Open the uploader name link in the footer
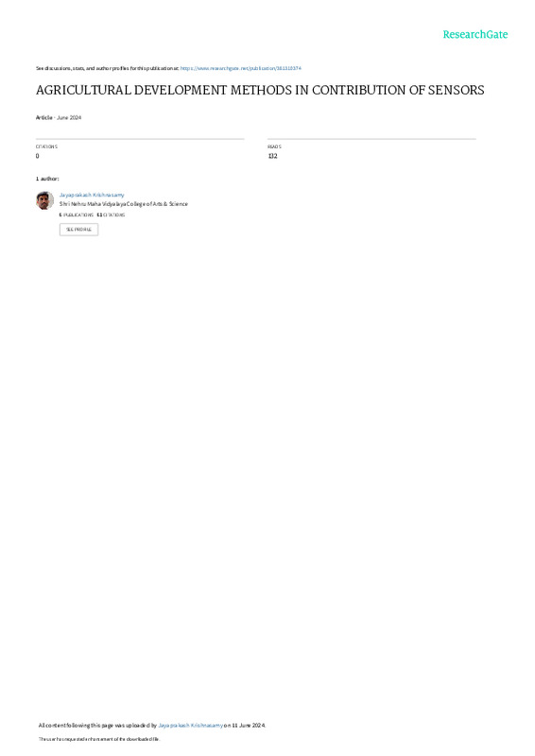535x756 pixels. coord(191,725)
